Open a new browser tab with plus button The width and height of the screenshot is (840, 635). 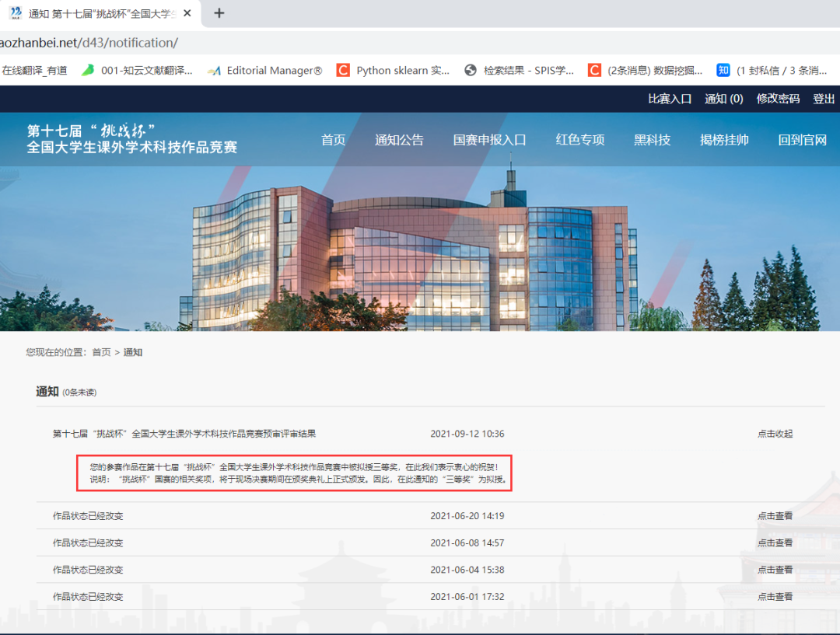tap(219, 13)
